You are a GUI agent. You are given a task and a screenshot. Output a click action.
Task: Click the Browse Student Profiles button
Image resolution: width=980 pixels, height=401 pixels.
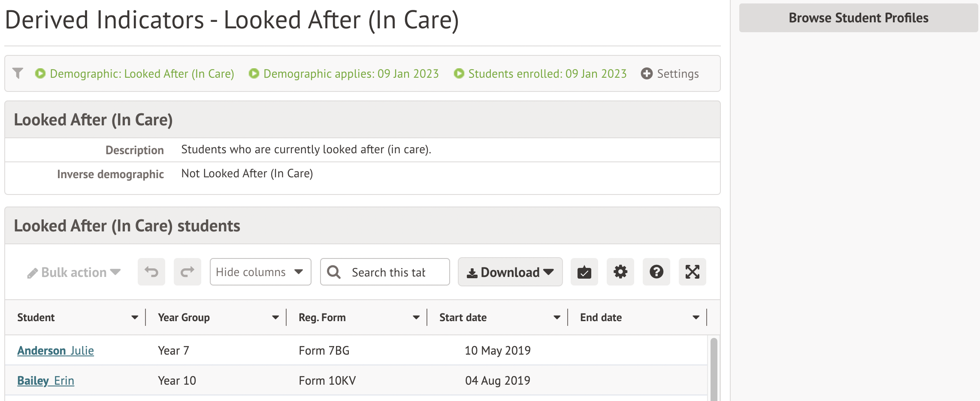point(858,18)
